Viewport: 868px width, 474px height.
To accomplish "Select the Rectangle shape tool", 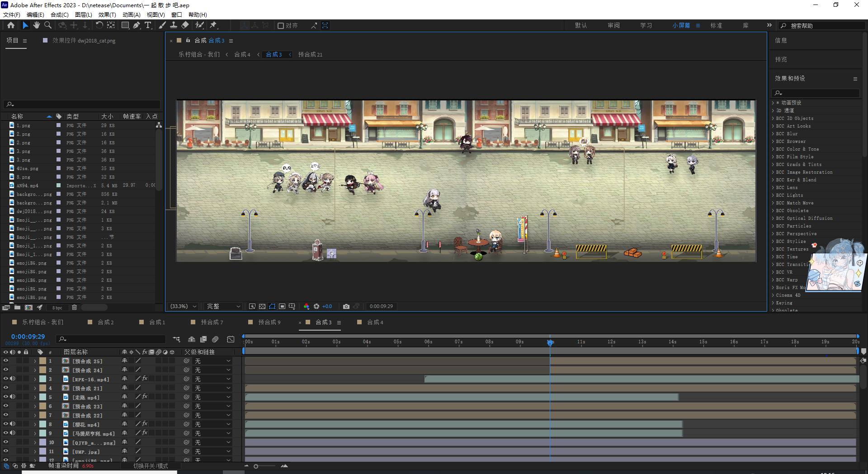I will tap(125, 25).
